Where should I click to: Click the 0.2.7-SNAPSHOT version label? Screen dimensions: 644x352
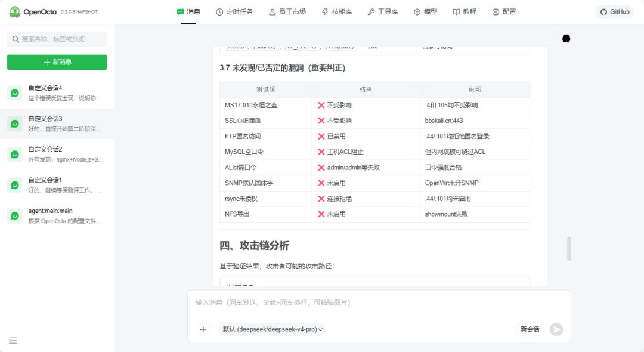(79, 12)
